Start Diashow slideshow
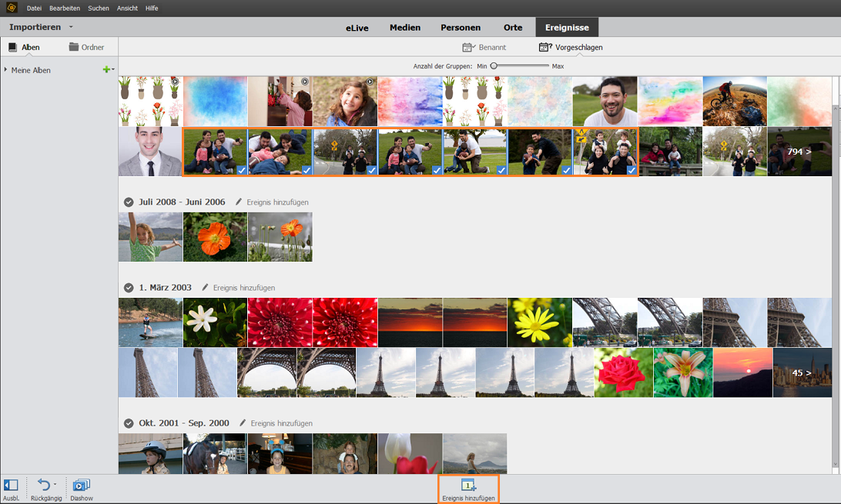 coord(82,489)
